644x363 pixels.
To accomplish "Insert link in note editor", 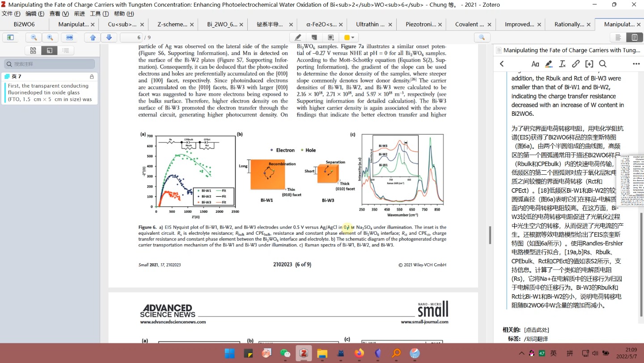I will pyautogui.click(x=576, y=64).
